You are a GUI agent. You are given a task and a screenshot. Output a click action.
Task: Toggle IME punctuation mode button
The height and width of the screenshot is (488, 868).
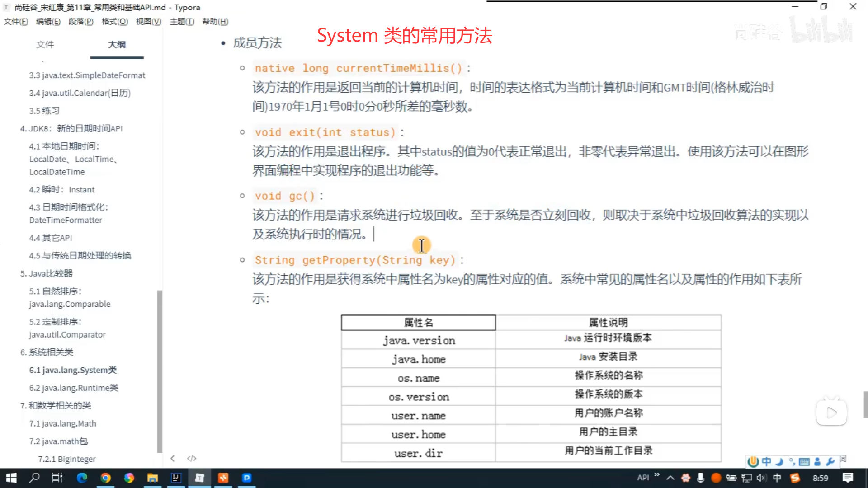coord(792,461)
